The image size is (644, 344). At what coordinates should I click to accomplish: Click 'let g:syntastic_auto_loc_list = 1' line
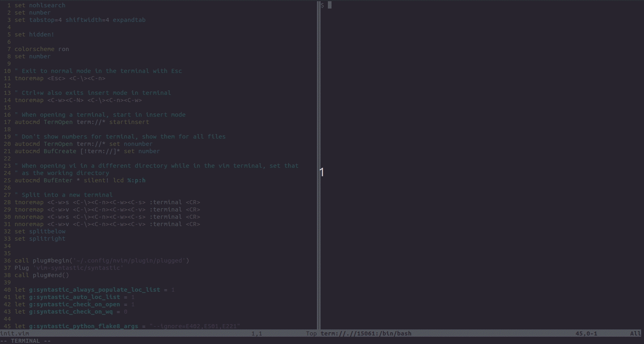[x=74, y=297]
